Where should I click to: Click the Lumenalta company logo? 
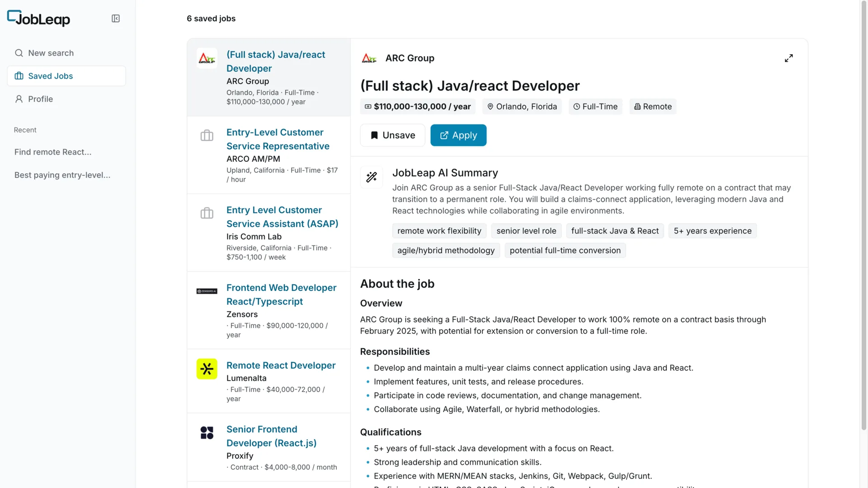click(x=207, y=369)
